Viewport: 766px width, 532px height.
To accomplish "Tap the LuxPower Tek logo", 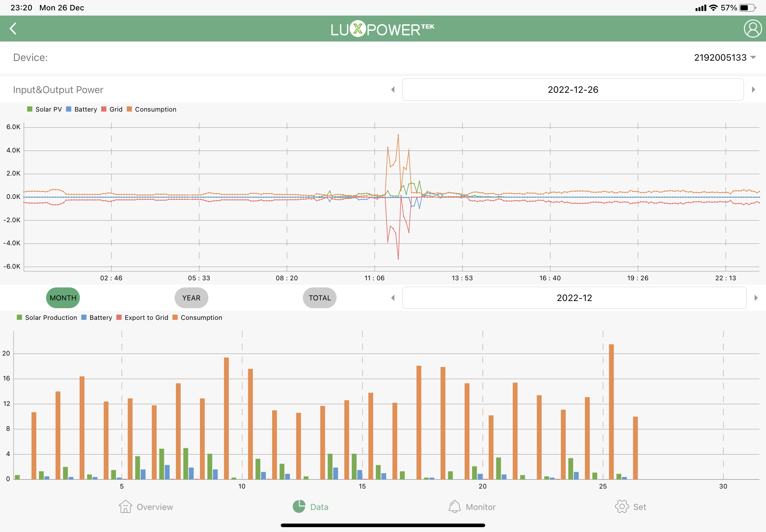I will coord(382,29).
